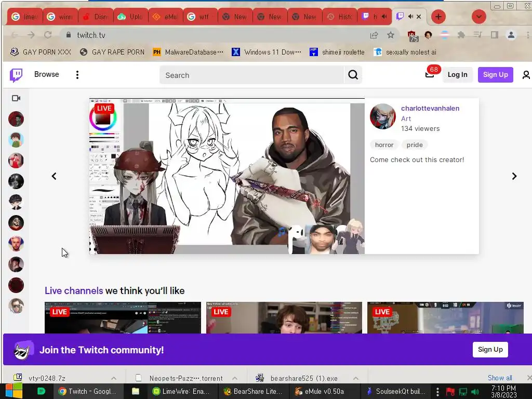
Task: Share this page from the address bar
Action: (x=374, y=35)
